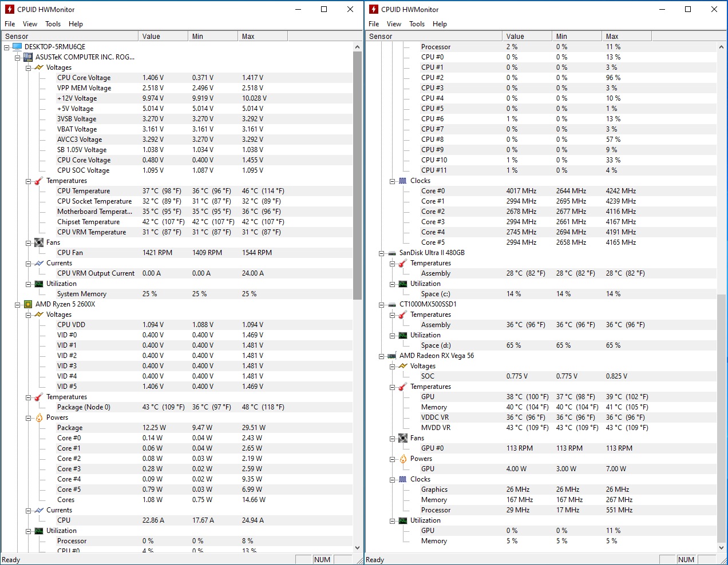Click the ASUSTeK motherboard icon
Image resolution: width=728 pixels, height=565 pixels.
(28, 57)
